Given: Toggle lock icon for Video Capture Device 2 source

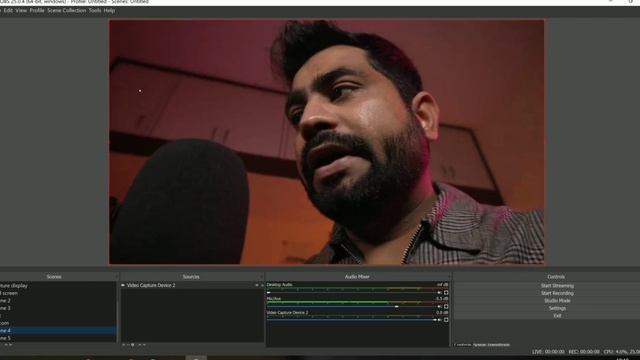Looking at the screenshot, I should 262,285.
